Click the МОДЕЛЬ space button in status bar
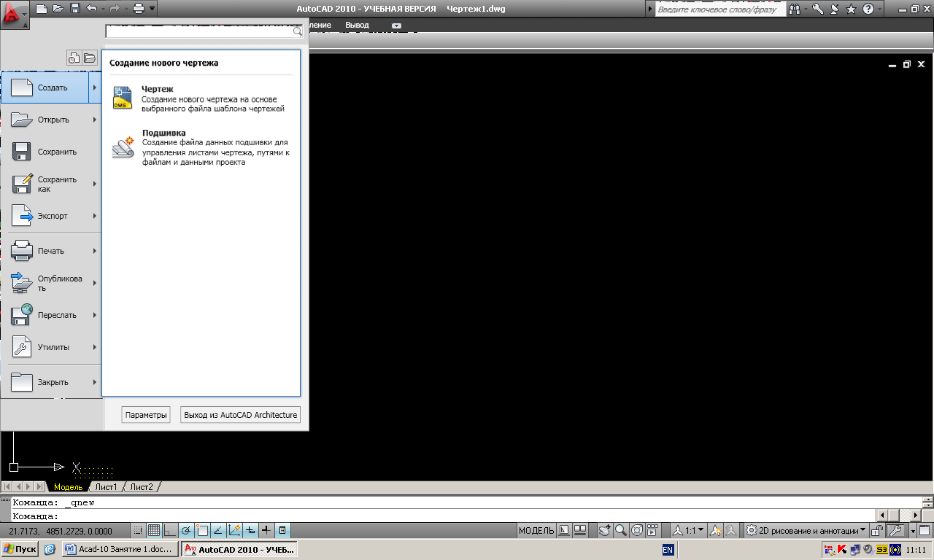This screenshot has height=560, width=934. (x=536, y=530)
